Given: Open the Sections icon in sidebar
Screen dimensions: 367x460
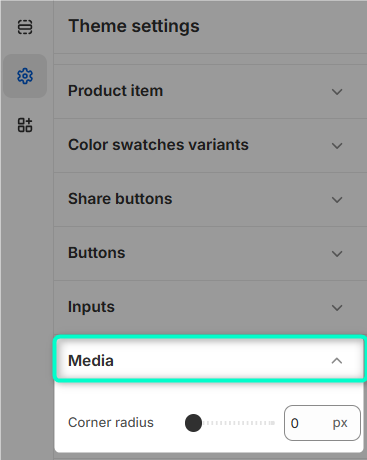Looking at the screenshot, I should click(x=25, y=27).
